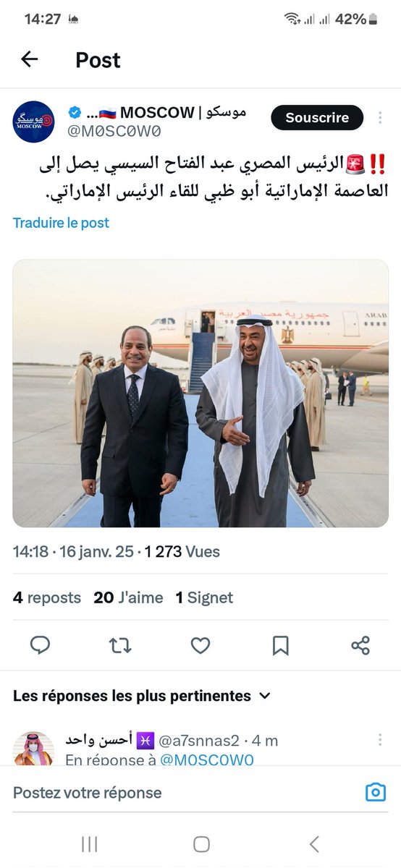This screenshot has width=401, height=868.
Task: Expand the 'Les réponses les plus pertinentes' sort
Action: tap(142, 696)
